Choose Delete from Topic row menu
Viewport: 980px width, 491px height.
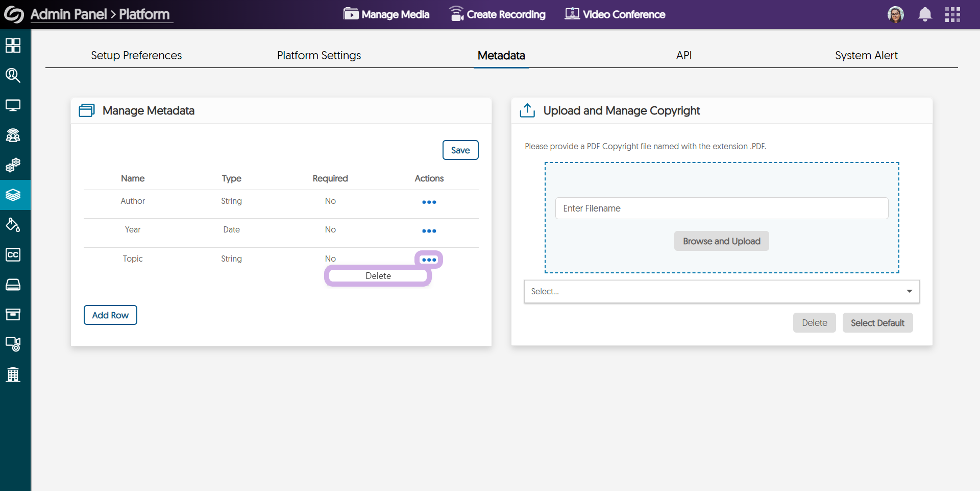tap(378, 276)
